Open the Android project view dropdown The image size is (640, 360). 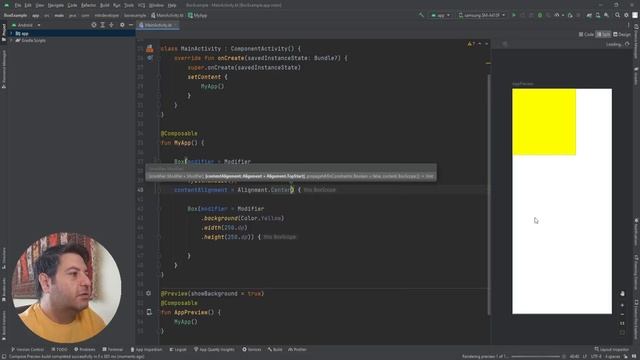27,25
